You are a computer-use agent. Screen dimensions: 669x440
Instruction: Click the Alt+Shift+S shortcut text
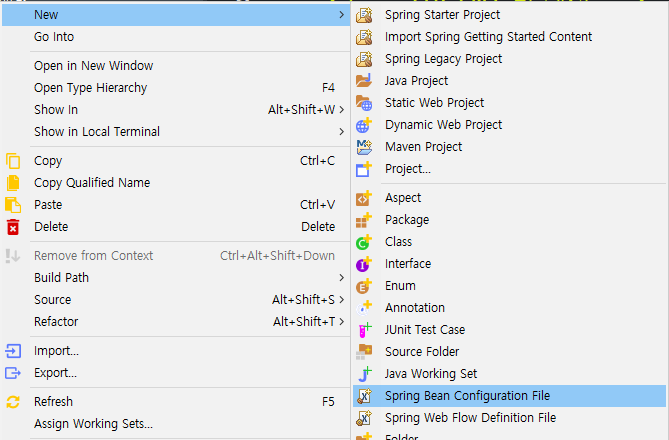pos(303,300)
